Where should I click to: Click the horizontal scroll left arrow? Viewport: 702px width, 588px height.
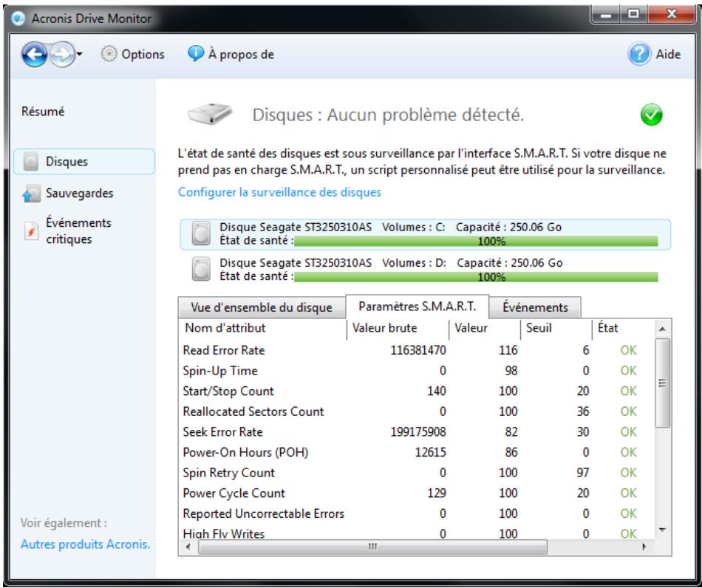(188, 547)
